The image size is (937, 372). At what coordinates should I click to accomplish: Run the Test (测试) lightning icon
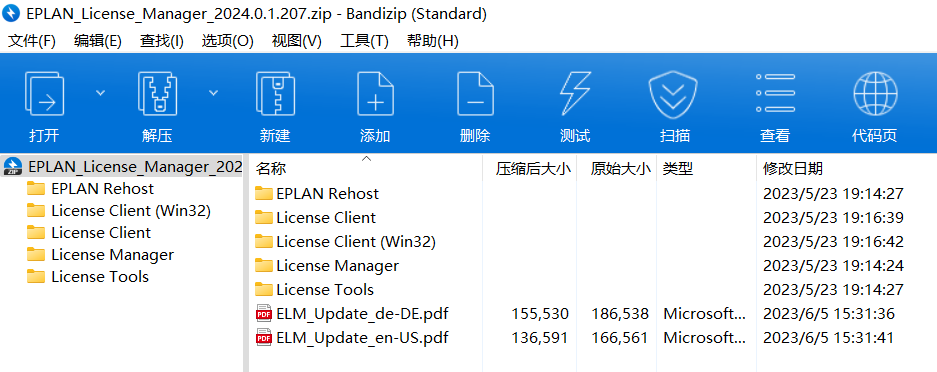575,94
